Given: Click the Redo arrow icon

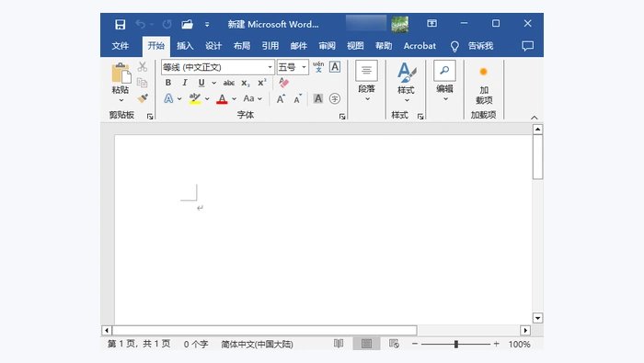Looking at the screenshot, I should 167,25.
